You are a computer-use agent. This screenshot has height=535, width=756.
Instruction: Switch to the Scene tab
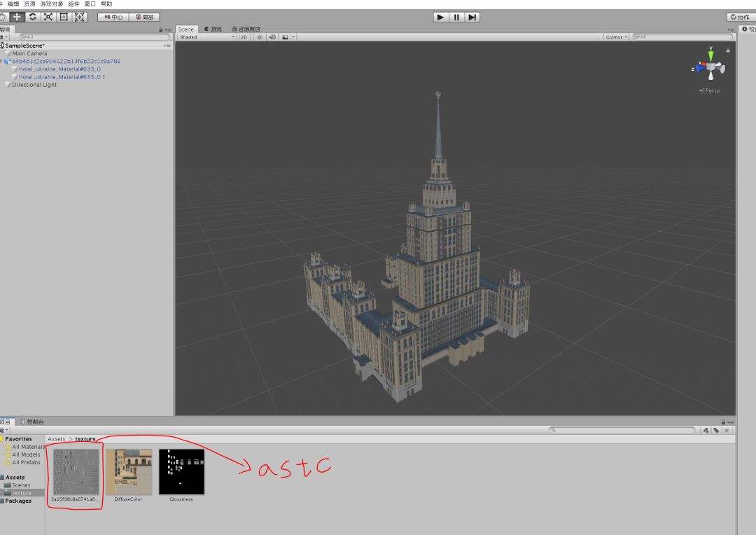185,29
